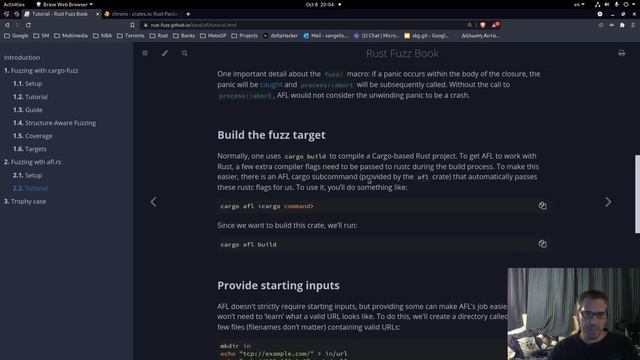Open the active 2.2 Tutorial section
Viewport: 640px width, 360px height.
(x=30, y=188)
